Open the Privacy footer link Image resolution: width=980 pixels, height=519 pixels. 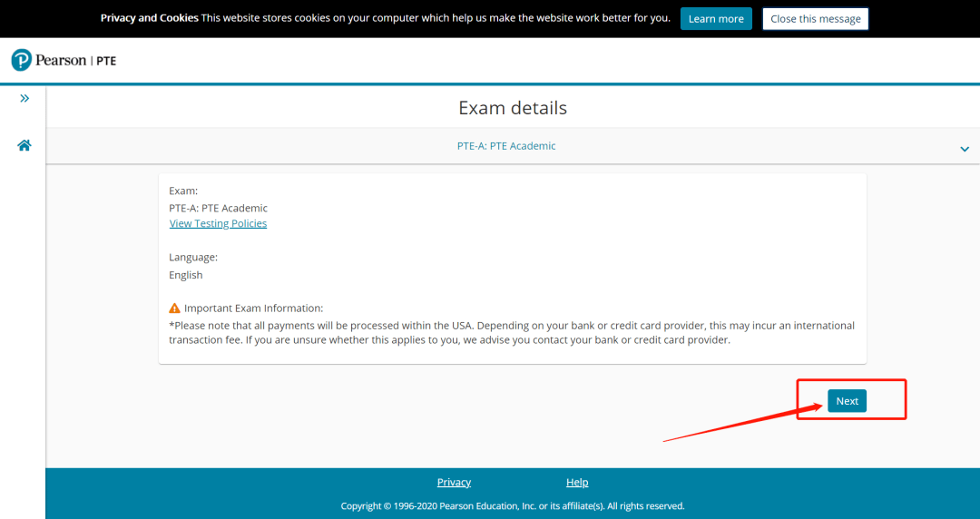point(454,482)
